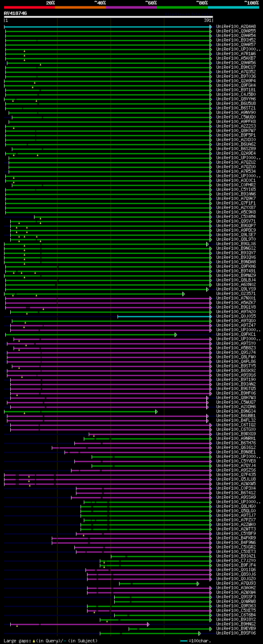Open hit UniRef100_B9HCU7

(236, 67)
